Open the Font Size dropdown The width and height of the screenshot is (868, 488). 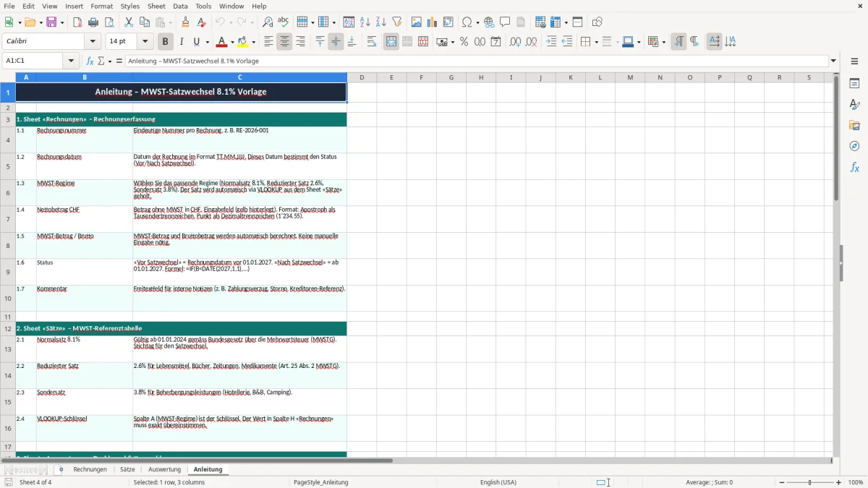145,42
